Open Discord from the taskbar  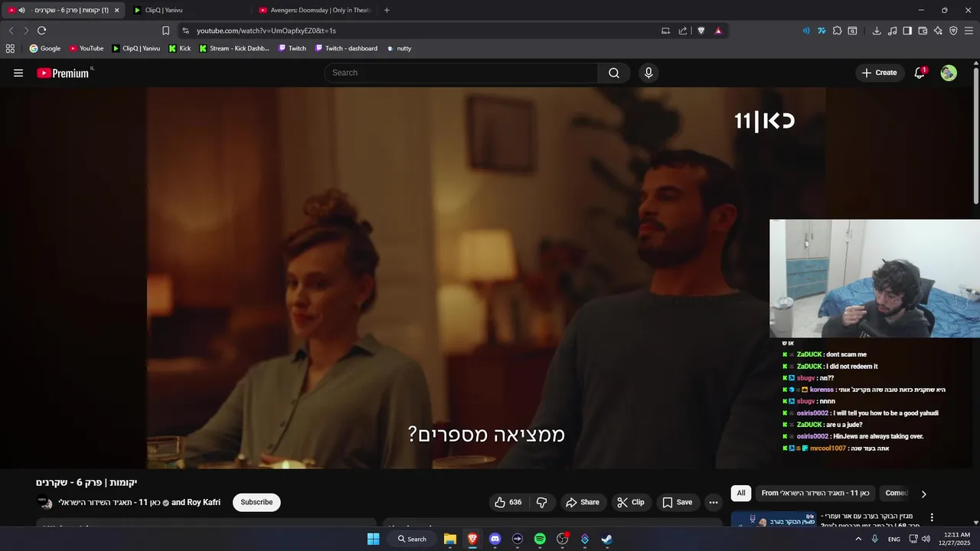(495, 539)
